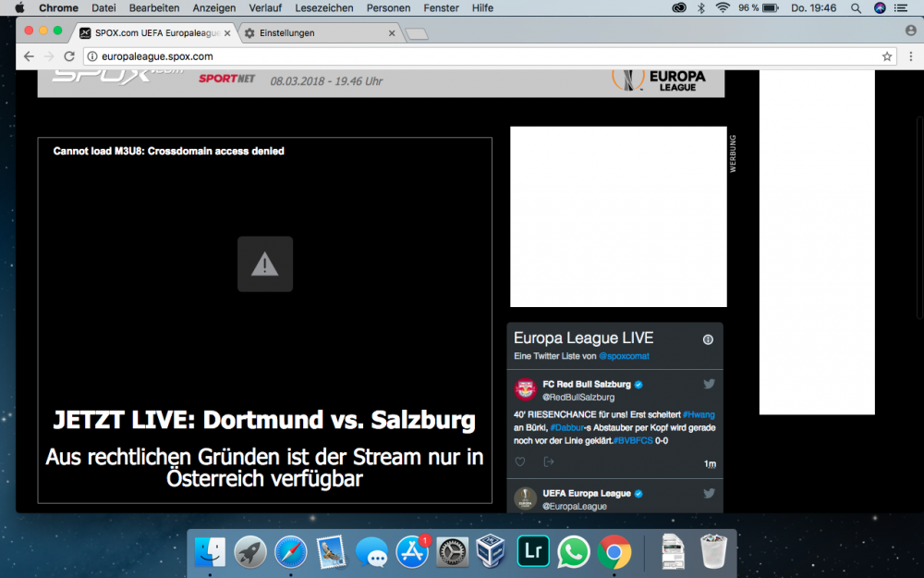Reload the current page
Screen dimensions: 924x578
tap(69, 56)
